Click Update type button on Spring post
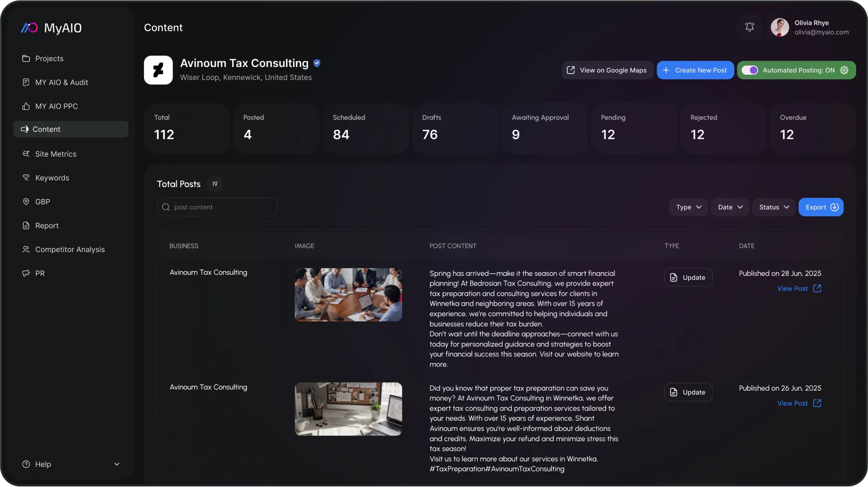Viewport: 868px width, 487px height. point(688,277)
